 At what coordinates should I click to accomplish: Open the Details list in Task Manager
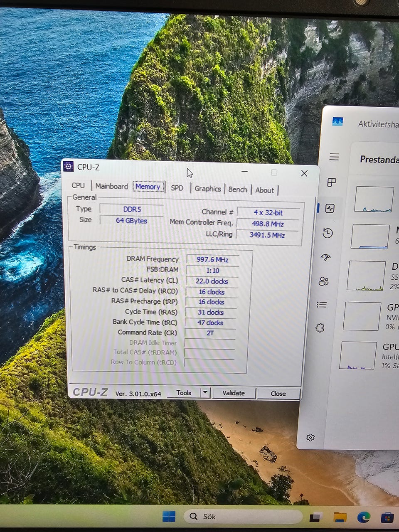point(322,305)
